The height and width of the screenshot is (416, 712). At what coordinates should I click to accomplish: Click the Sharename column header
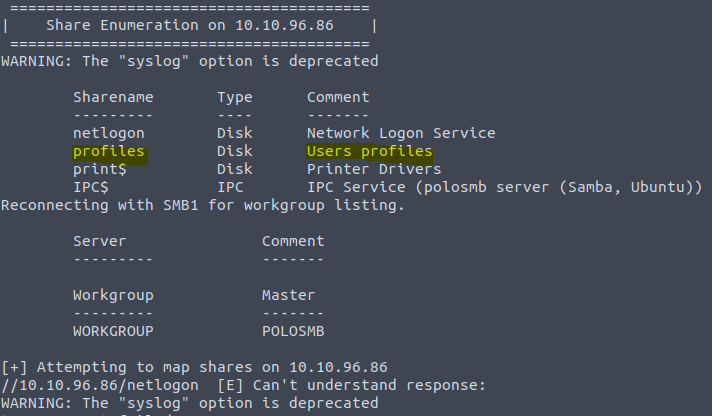click(114, 97)
